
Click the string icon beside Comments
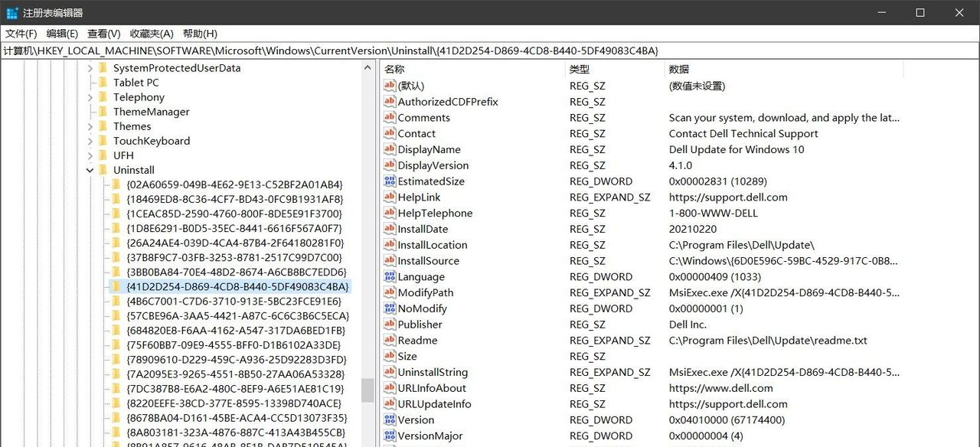click(390, 118)
